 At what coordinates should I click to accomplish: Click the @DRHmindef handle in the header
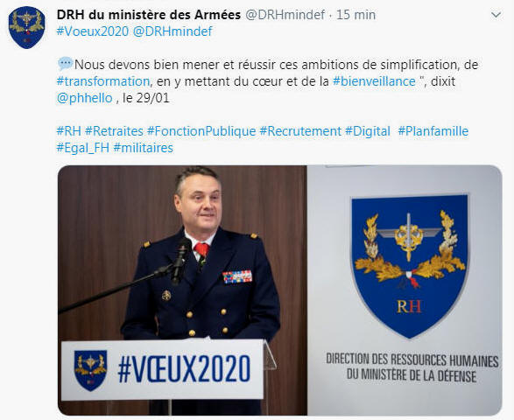pyautogui.click(x=285, y=15)
